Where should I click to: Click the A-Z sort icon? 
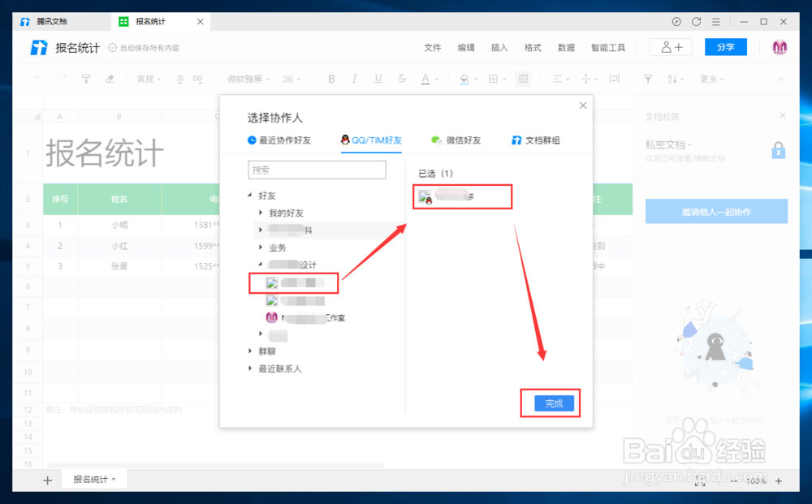673,79
